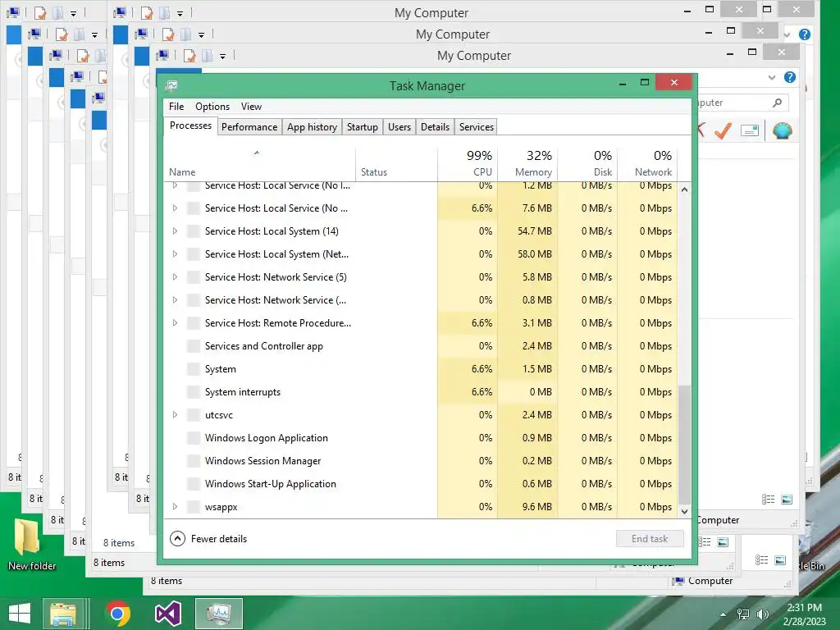Expand Service Host: Network Service 0.8 MB row
This screenshot has width=840, height=630.
point(175,300)
